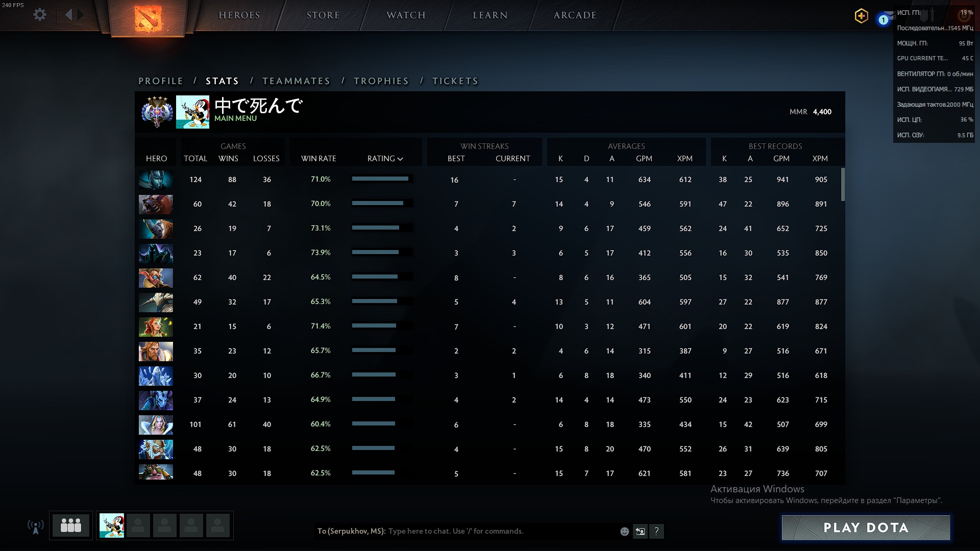This screenshot has height=551, width=980.
Task: Select the hero portrait with 23 total games
Action: pos(156,253)
